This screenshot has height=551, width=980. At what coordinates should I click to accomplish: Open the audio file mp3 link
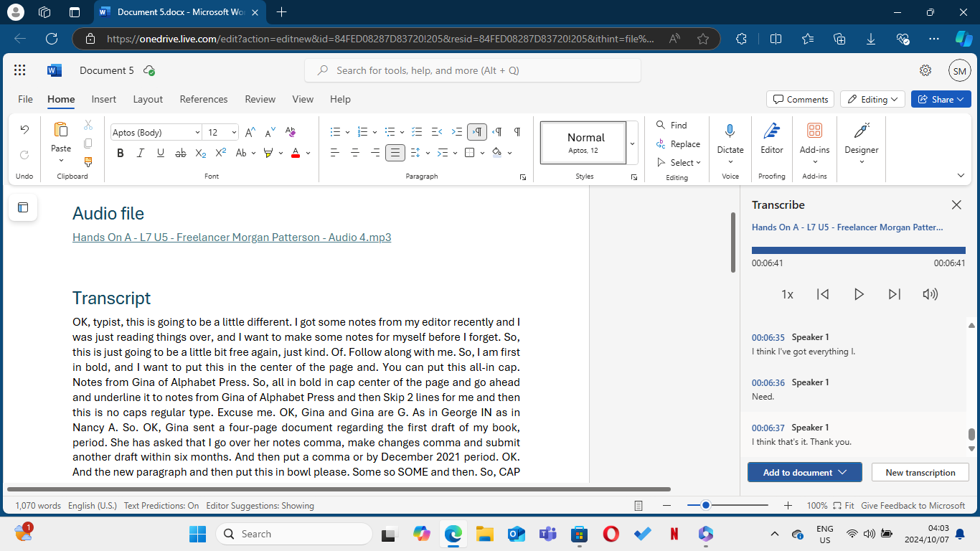click(x=232, y=237)
